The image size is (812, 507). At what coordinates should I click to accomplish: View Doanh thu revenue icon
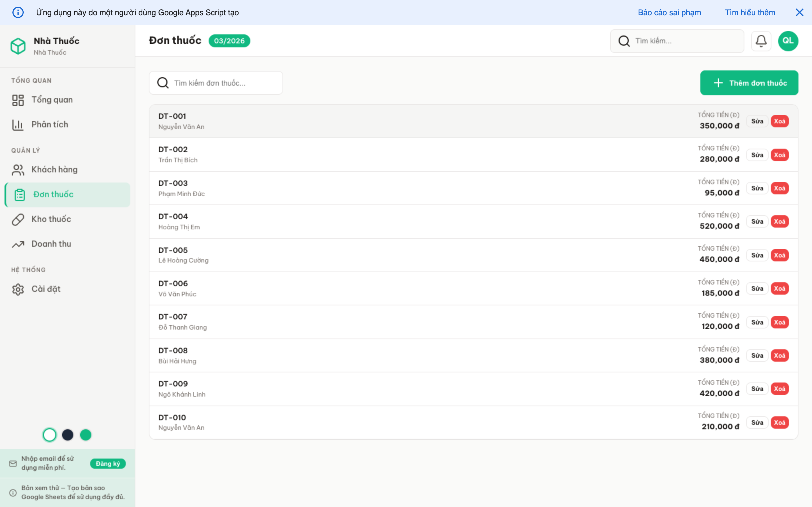point(18,244)
